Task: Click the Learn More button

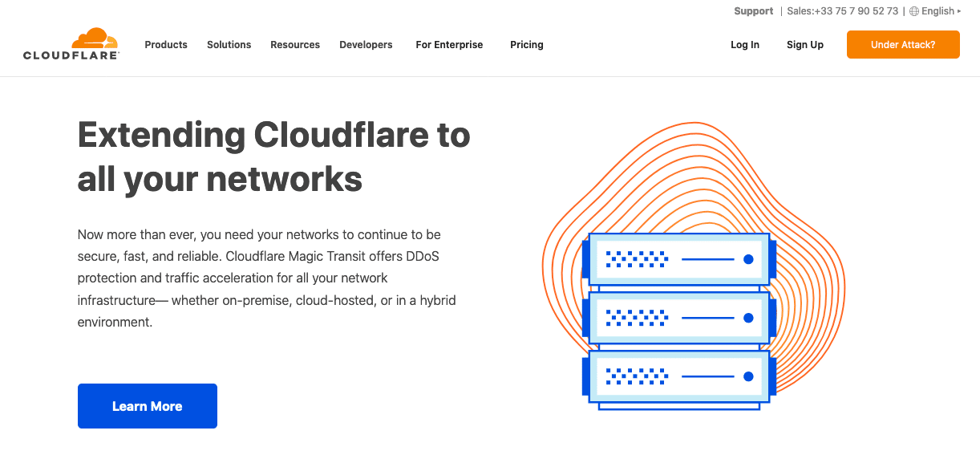Action: 148,406
